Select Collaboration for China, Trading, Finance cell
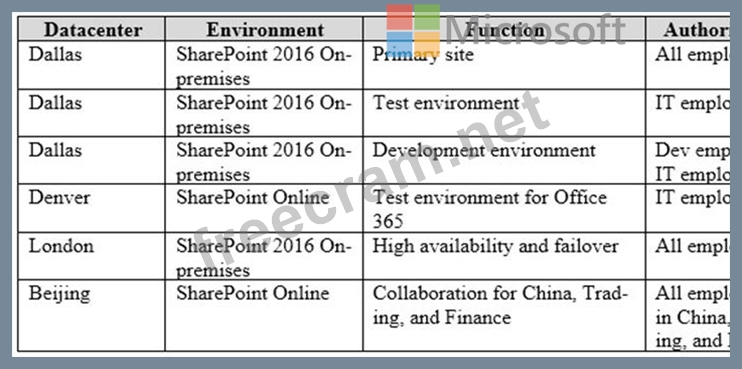The width and height of the screenshot is (742, 369). 504,316
